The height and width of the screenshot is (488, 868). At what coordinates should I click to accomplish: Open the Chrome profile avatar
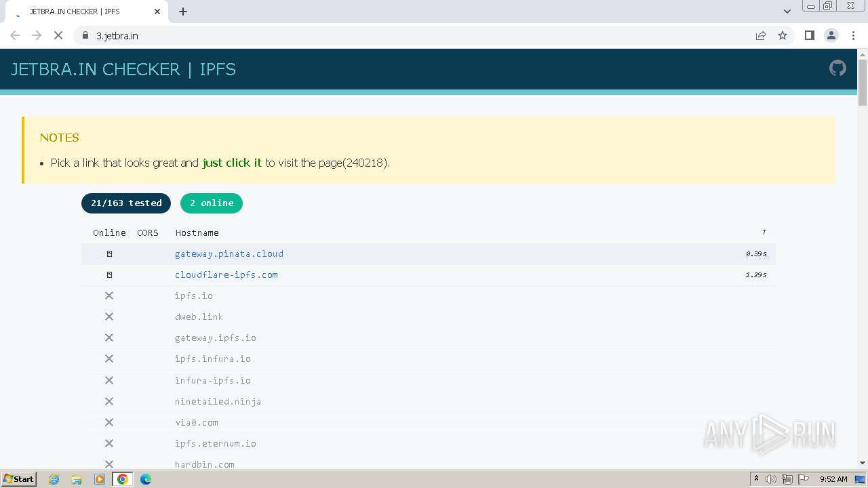(831, 35)
